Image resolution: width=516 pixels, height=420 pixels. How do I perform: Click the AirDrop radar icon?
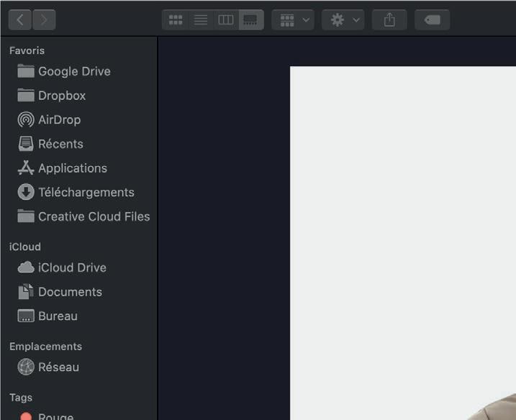pos(26,119)
